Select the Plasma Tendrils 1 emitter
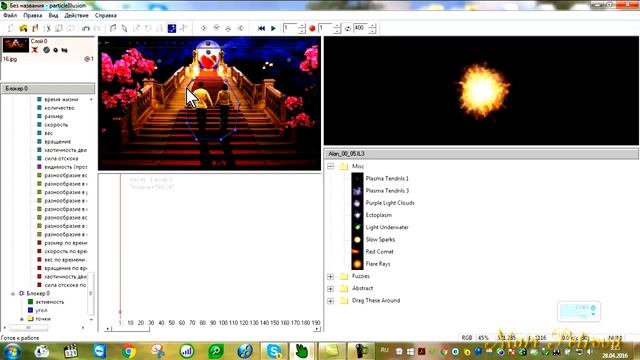The height and width of the screenshot is (360, 640). pyautogui.click(x=387, y=178)
